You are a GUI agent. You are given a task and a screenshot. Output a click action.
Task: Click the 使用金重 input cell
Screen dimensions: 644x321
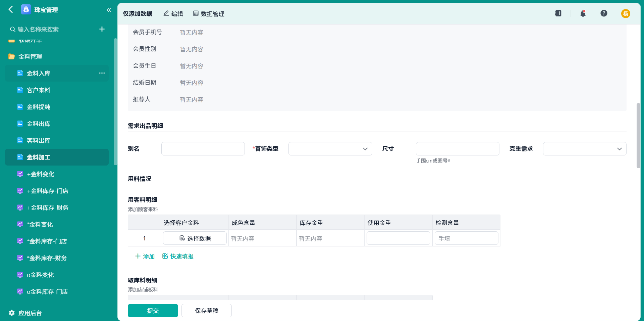point(398,238)
